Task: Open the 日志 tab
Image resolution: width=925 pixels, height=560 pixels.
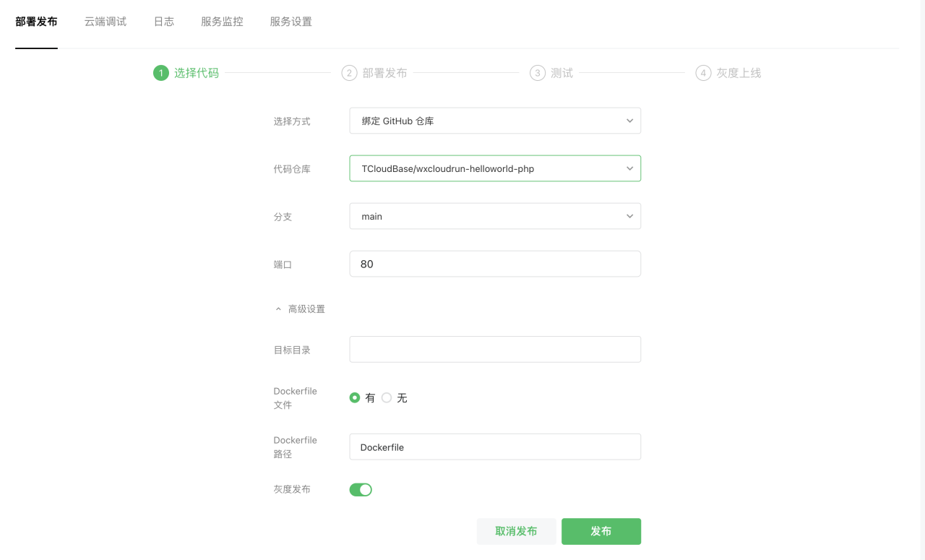Action: (164, 22)
